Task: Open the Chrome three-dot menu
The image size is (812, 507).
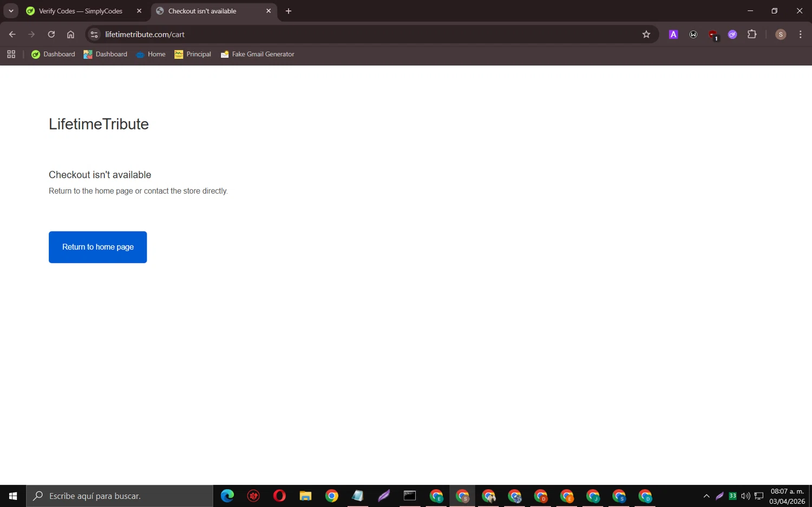Action: coord(801,34)
